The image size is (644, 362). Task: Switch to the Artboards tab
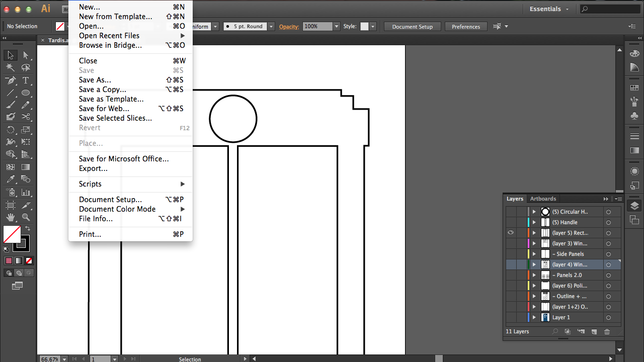coord(543,199)
